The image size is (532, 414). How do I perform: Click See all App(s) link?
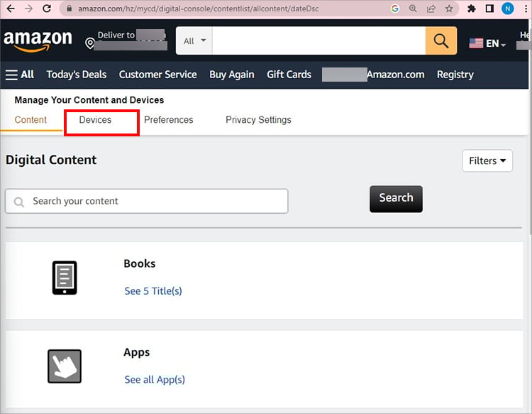(x=155, y=380)
